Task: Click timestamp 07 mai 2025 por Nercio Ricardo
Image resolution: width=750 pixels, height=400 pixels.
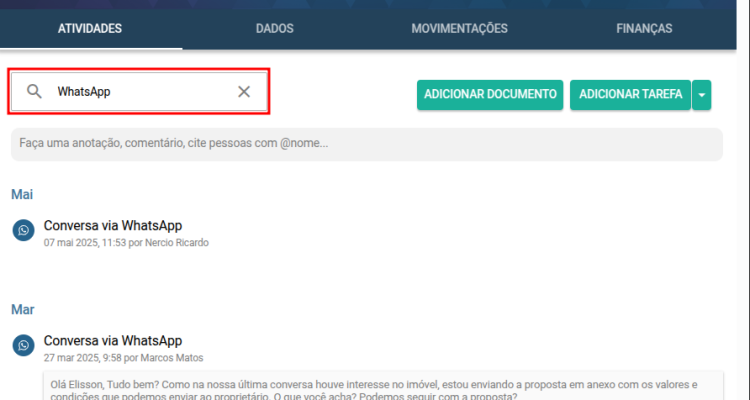Action: point(126,243)
